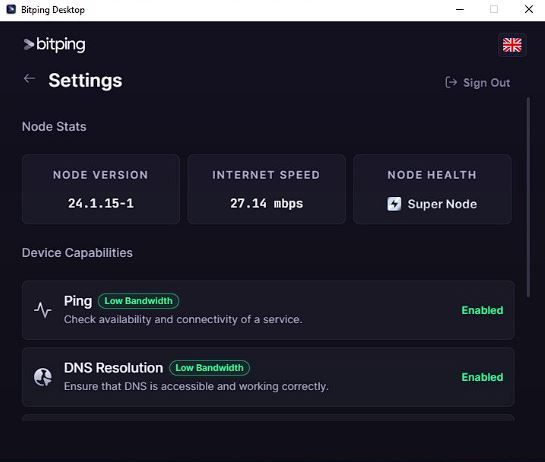The height and width of the screenshot is (462, 545).
Task: Click the bitping logo
Action: click(x=54, y=44)
